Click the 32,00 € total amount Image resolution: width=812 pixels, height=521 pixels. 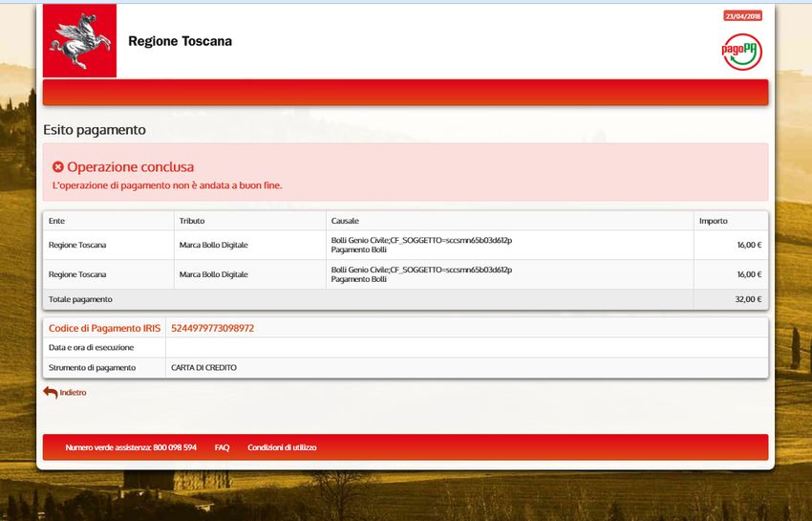(x=748, y=299)
